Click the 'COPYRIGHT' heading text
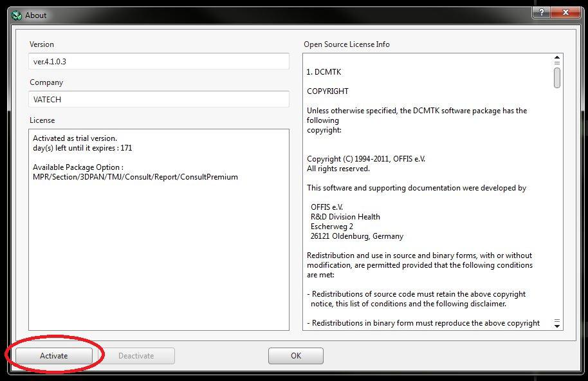 [327, 91]
